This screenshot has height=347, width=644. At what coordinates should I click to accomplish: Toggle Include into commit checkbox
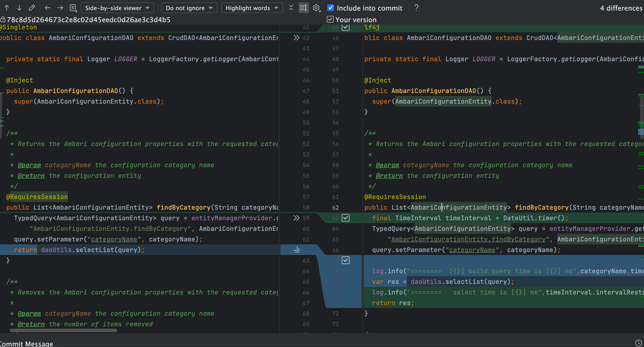tap(330, 8)
